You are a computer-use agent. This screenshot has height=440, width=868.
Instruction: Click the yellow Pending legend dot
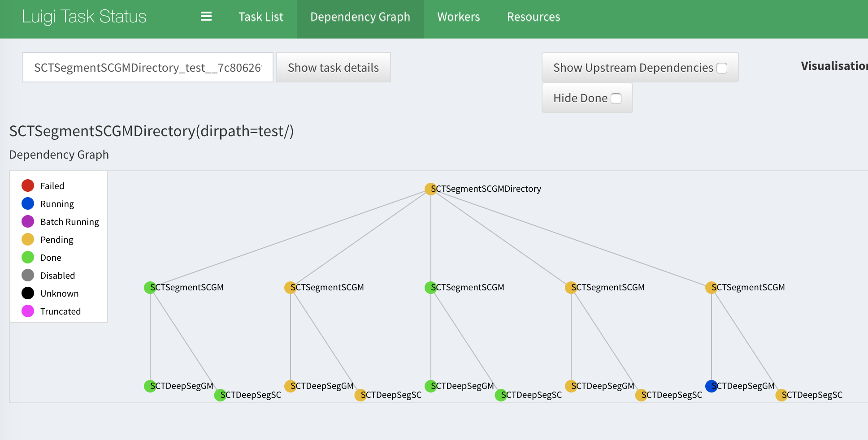click(x=28, y=239)
